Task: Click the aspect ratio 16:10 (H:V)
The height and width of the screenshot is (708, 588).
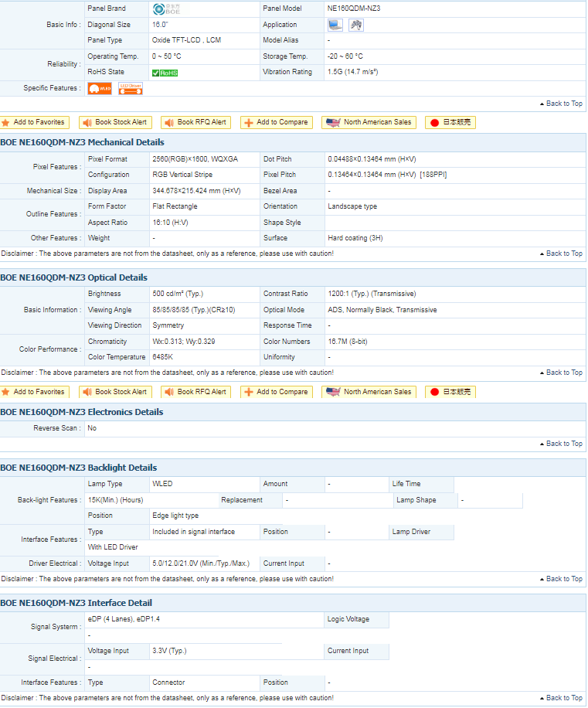Action: [170, 223]
